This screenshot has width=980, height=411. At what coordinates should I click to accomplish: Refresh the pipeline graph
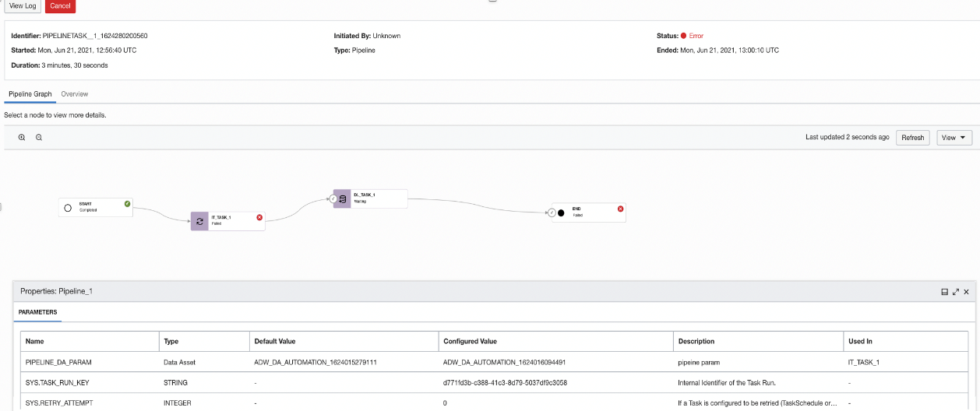tap(912, 138)
